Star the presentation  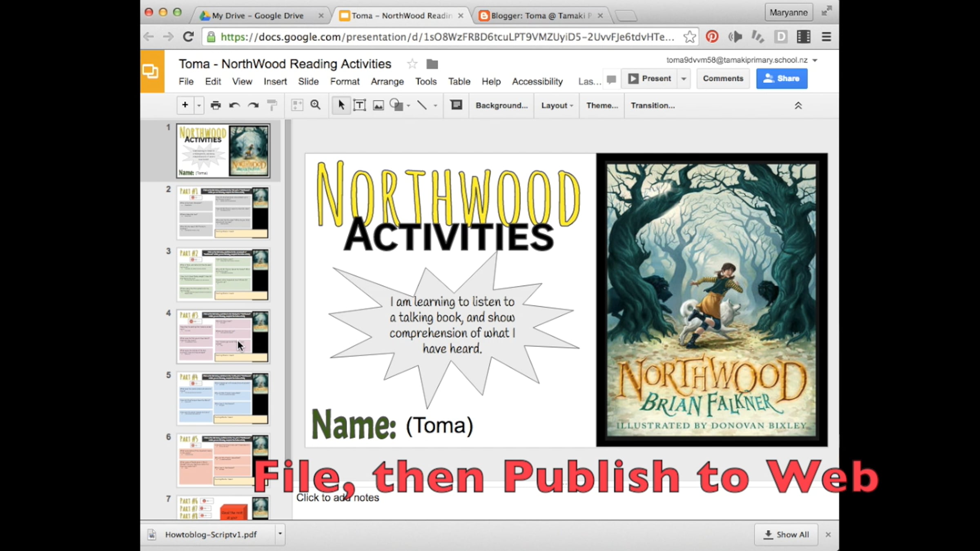(412, 64)
